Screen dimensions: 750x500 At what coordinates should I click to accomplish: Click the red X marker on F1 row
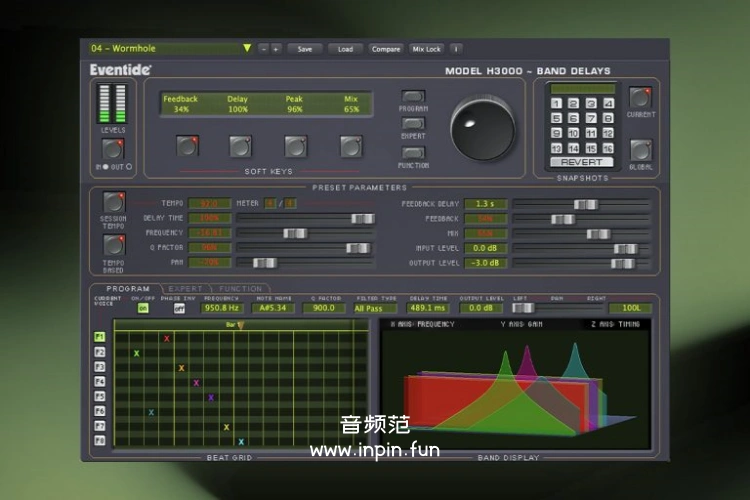166,339
